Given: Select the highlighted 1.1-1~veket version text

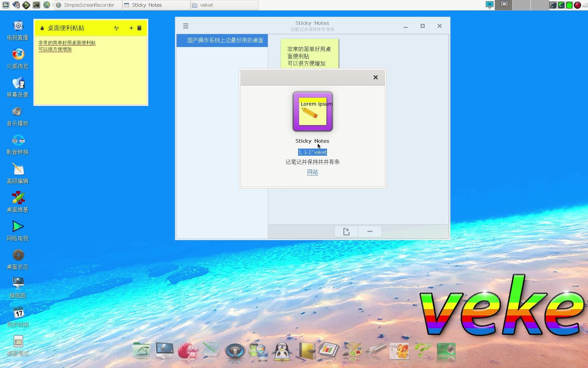Looking at the screenshot, I should click(312, 152).
